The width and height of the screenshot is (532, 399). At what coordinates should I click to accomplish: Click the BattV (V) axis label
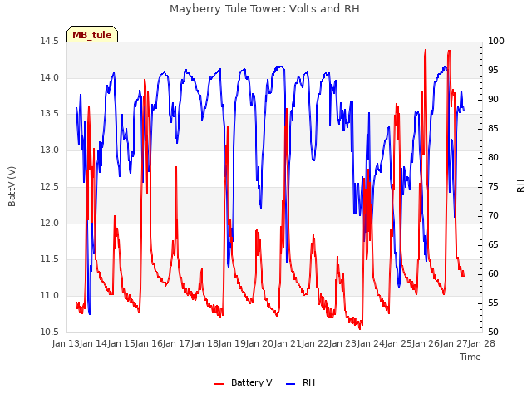click(12, 186)
